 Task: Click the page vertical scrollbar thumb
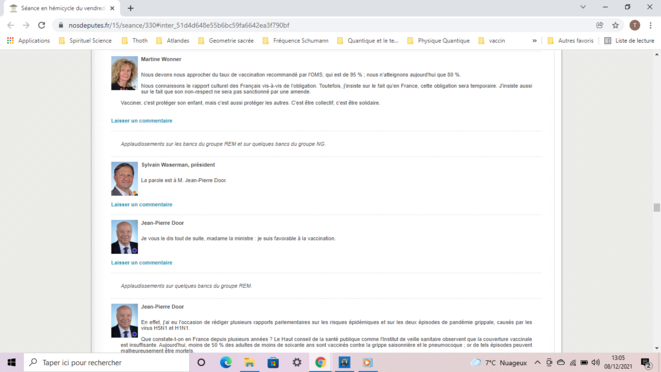[656, 208]
